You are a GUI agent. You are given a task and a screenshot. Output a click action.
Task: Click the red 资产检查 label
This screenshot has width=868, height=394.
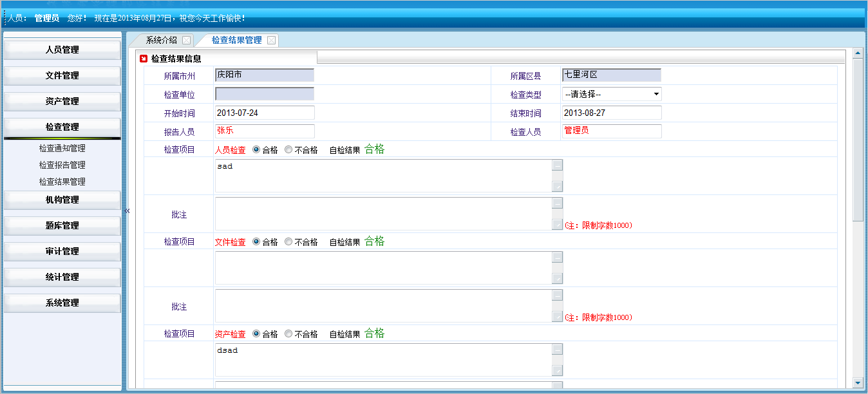click(x=230, y=335)
